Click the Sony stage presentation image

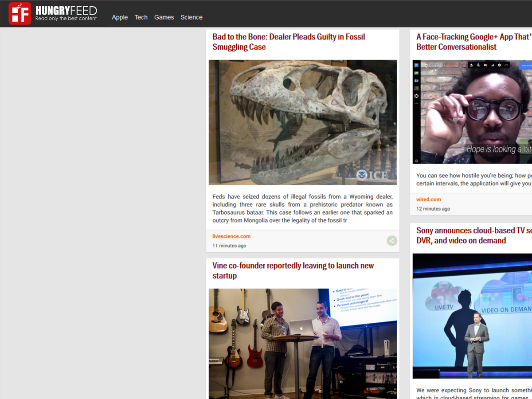click(x=472, y=316)
